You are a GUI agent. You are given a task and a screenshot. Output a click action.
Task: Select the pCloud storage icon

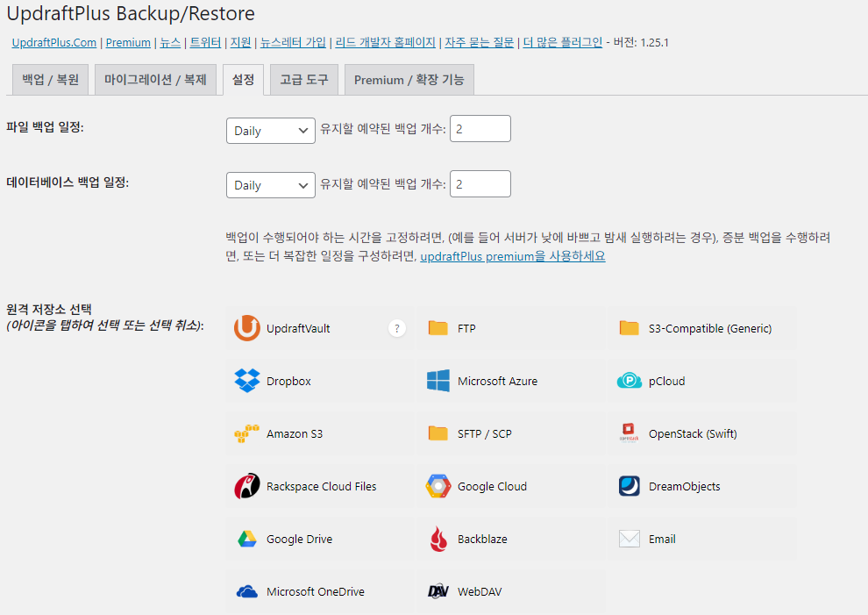coord(629,381)
